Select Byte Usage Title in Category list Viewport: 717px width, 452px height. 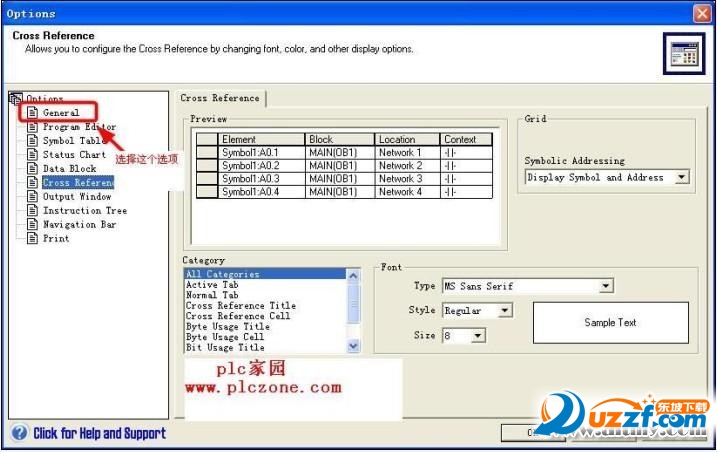[x=228, y=327]
